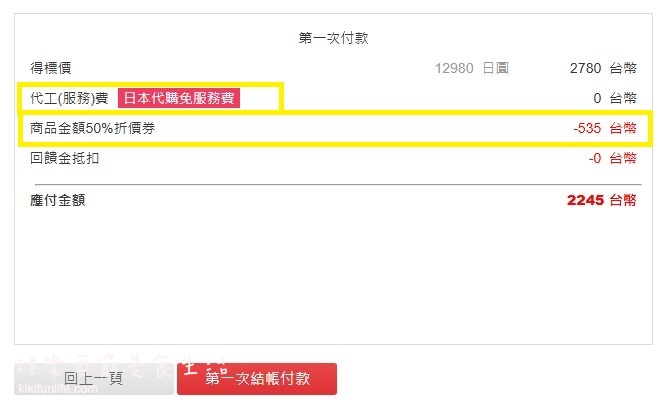Click the 代工(服務)費 label
The image size is (672, 403).
69,98
